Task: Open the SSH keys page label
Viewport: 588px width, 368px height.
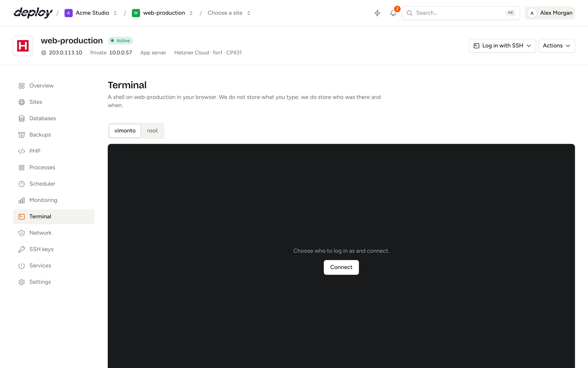Action: (x=42, y=249)
